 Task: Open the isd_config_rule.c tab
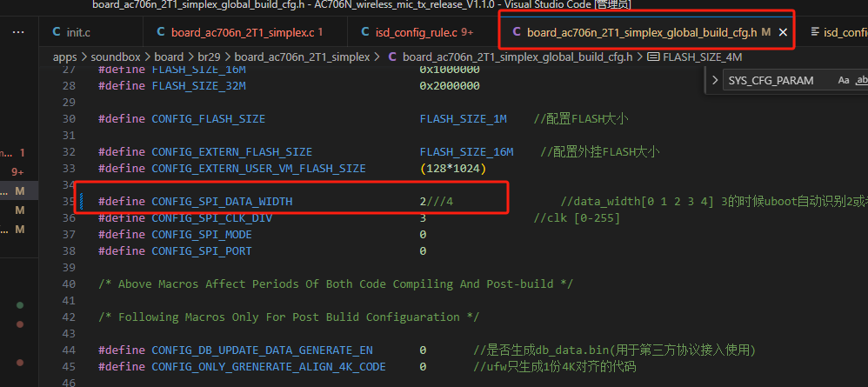(x=424, y=32)
